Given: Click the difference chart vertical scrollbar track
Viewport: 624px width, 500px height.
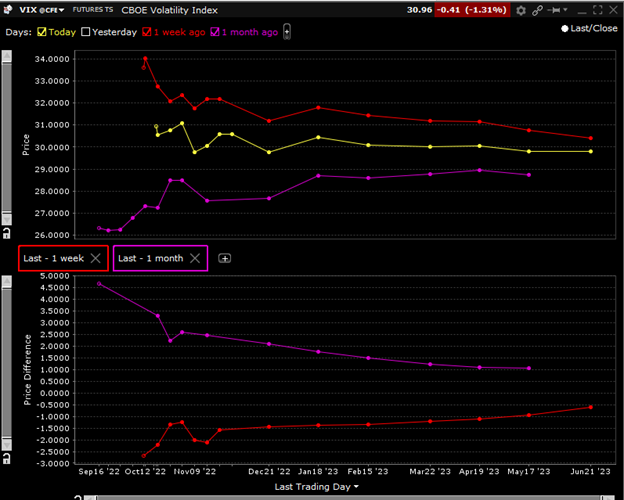Looking at the screenshot, I should coord(7,363).
